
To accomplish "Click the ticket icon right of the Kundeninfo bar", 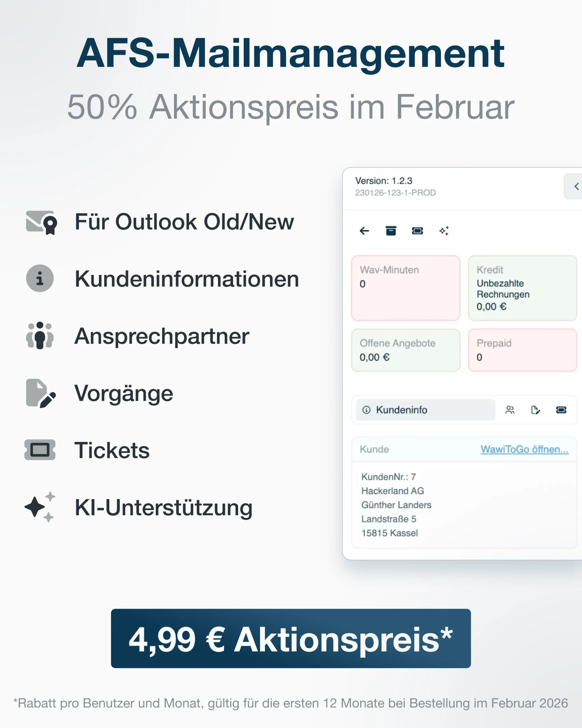I will [x=561, y=410].
